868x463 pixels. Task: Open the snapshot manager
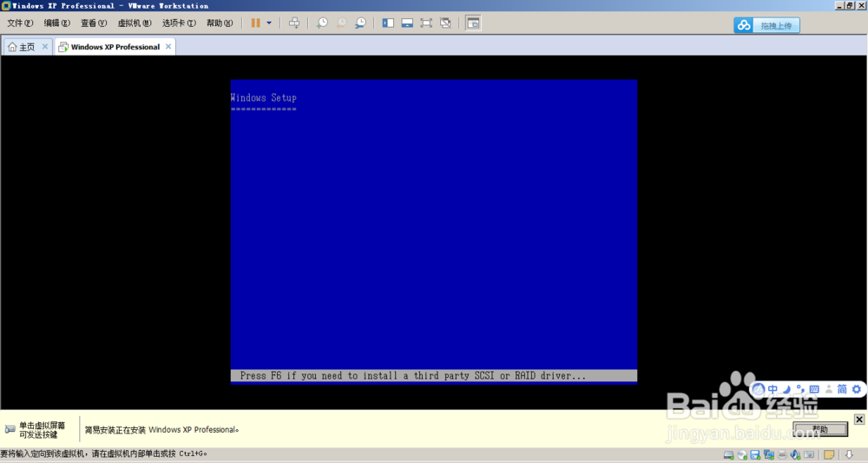[x=360, y=23]
